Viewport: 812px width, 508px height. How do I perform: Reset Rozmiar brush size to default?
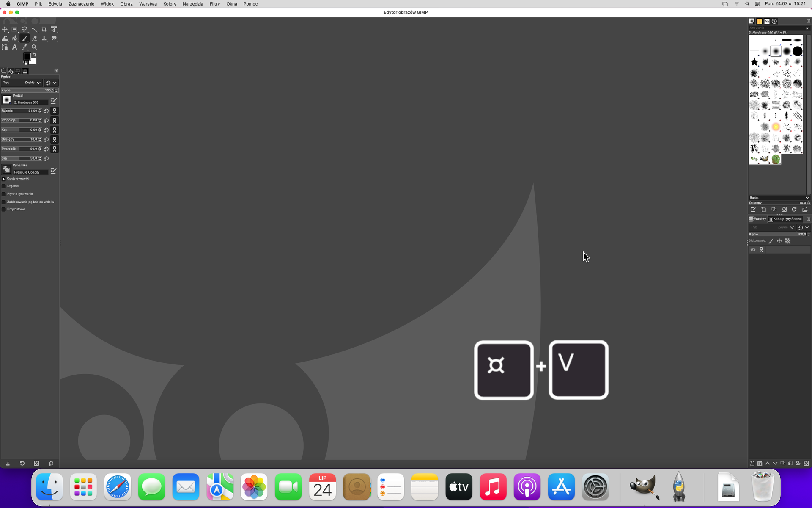pos(47,111)
